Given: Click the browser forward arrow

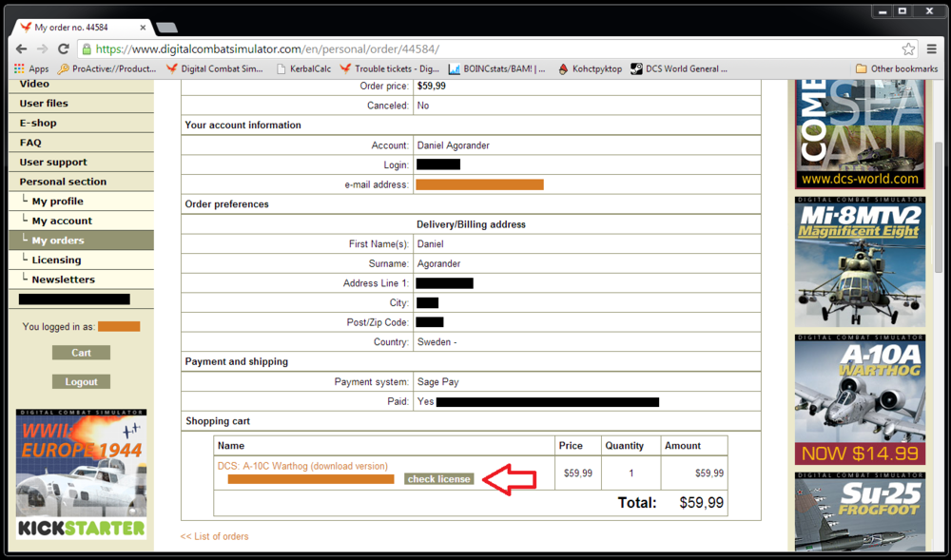Looking at the screenshot, I should click(x=42, y=49).
